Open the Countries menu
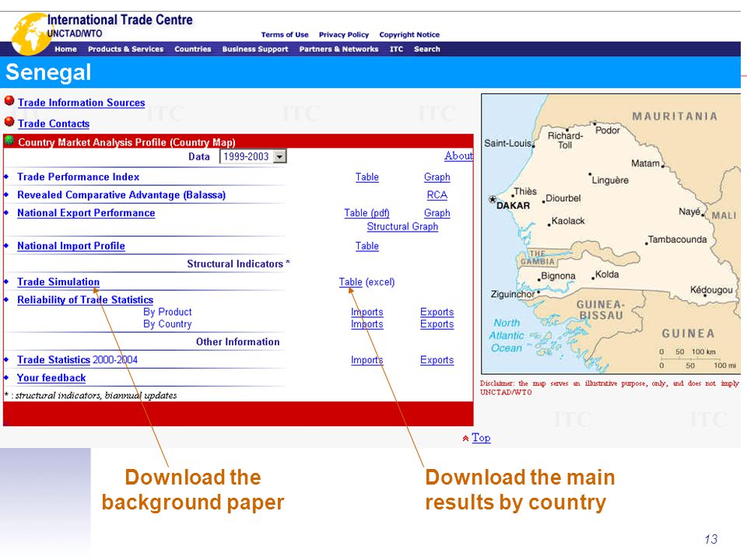 pos(192,49)
